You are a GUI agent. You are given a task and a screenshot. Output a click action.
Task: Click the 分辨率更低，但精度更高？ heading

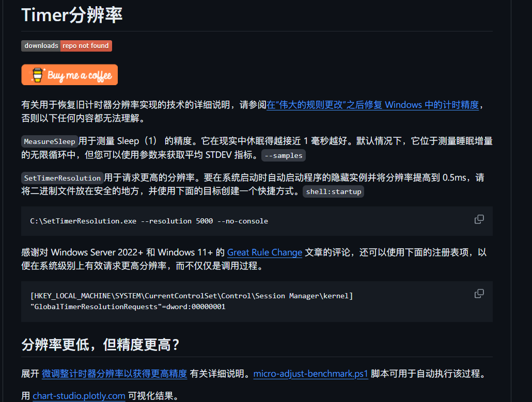click(x=101, y=345)
